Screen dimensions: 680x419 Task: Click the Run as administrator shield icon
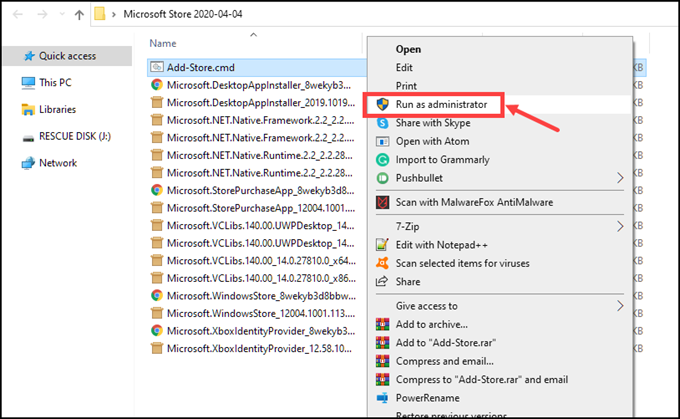click(x=382, y=105)
